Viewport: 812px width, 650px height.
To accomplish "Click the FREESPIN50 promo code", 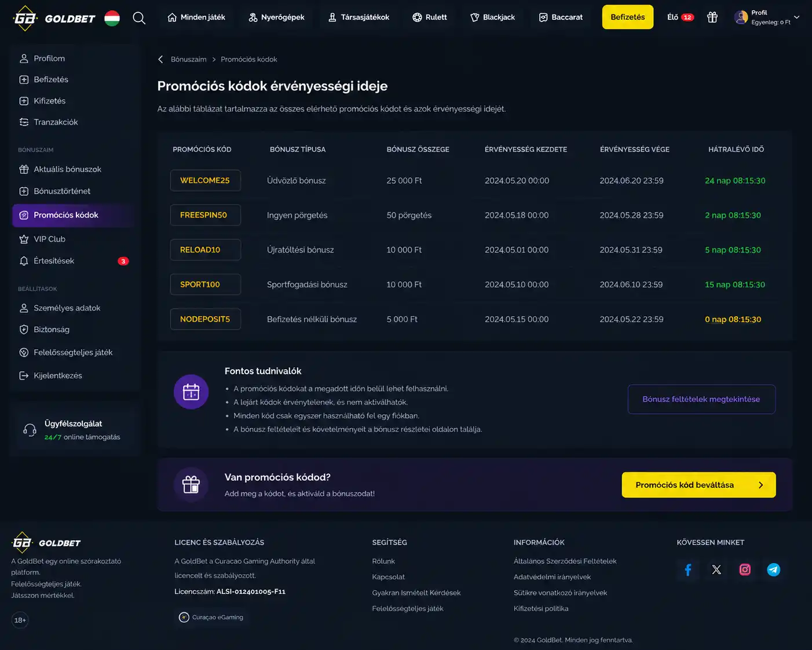I will pos(205,215).
